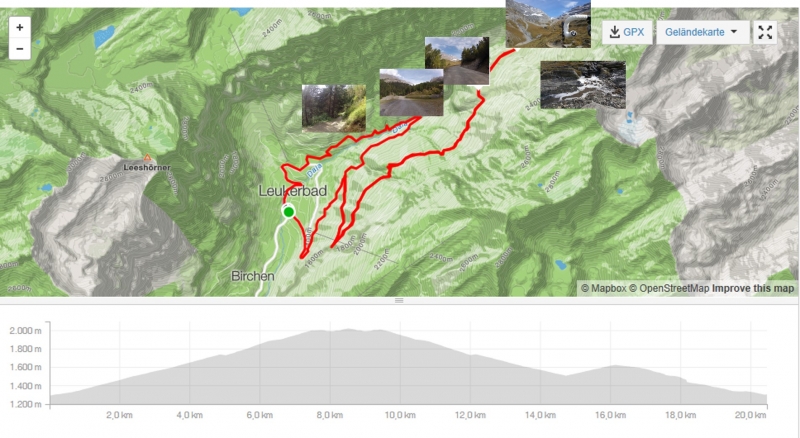Grab the map-profile divider handle
This screenshot has height=438, width=800.
click(x=399, y=300)
